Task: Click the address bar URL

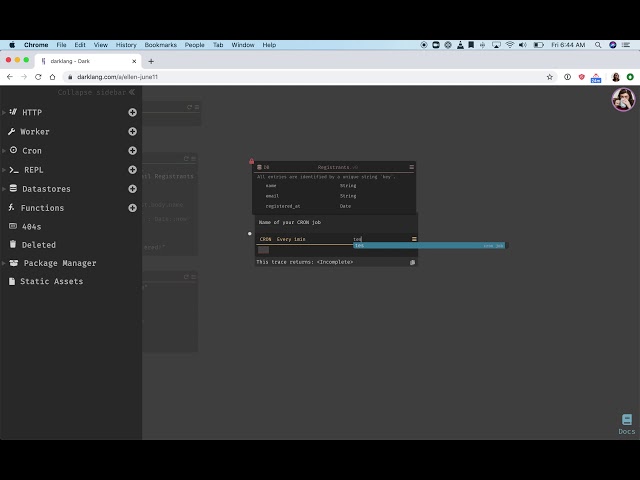Action: pos(117,77)
